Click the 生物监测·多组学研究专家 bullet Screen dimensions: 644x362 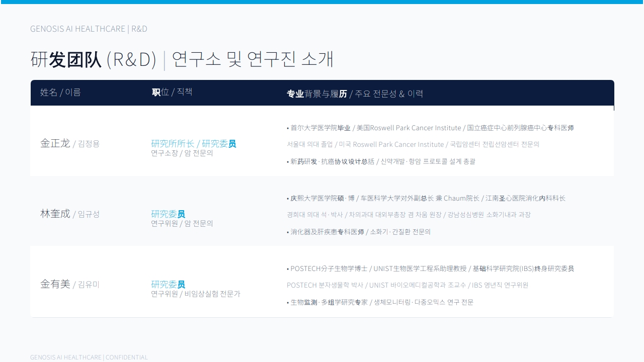pos(380,302)
